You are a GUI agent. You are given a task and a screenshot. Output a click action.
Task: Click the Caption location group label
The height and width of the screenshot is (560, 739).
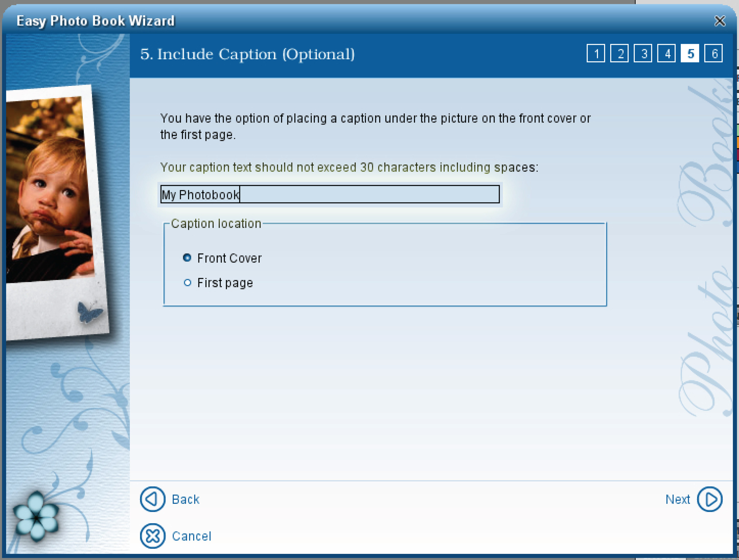[216, 223]
